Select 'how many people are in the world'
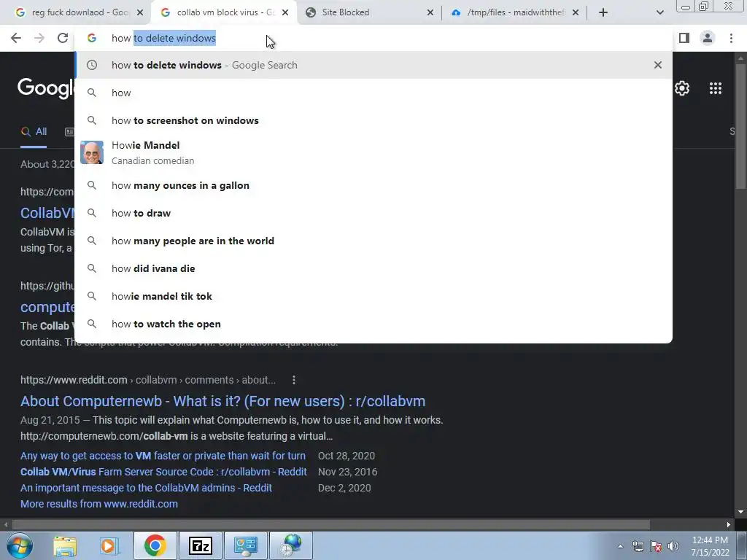747x560 pixels. (x=373, y=241)
